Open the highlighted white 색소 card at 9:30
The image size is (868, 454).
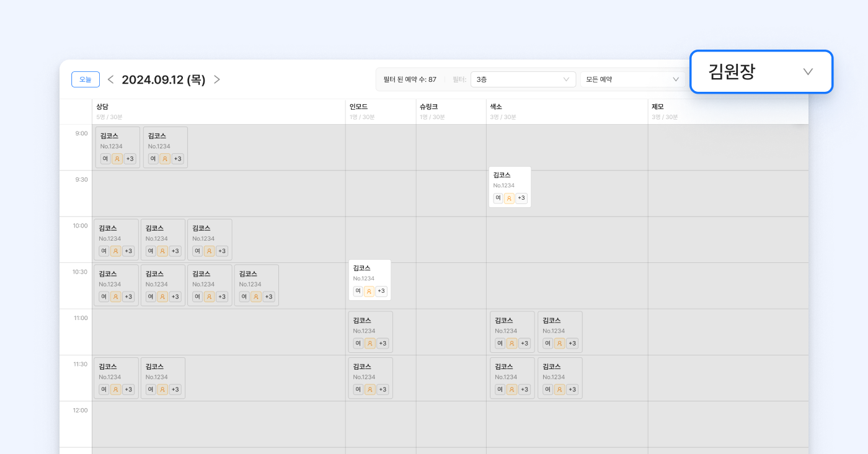pyautogui.click(x=510, y=187)
